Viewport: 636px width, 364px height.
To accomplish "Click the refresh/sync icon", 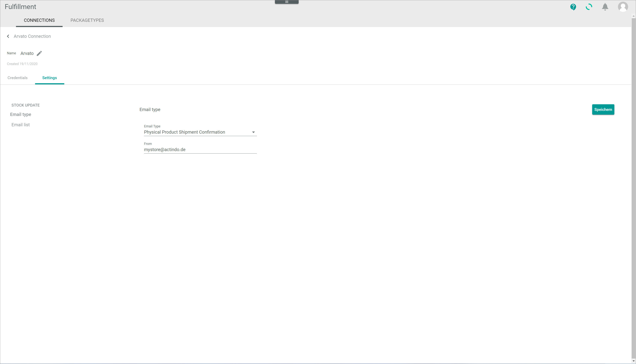I will 589,7.
